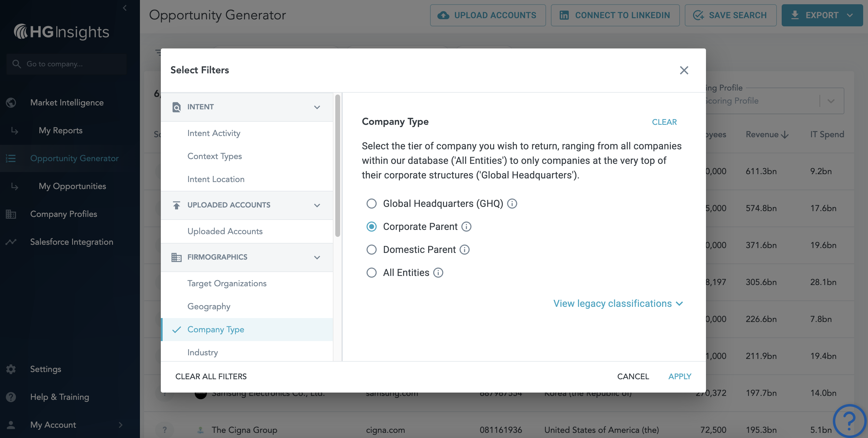Click info icon beside Global Headquarters (GHQ)
The height and width of the screenshot is (438, 868).
[x=512, y=204]
